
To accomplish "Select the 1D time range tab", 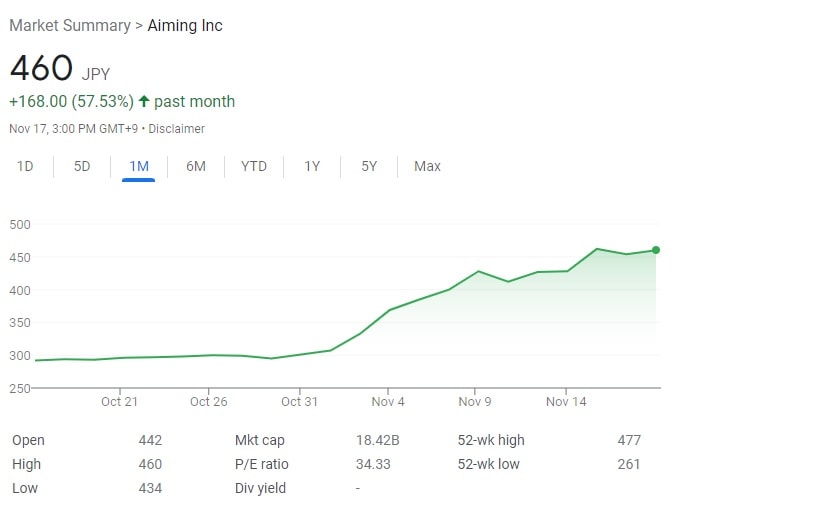I will (x=25, y=166).
